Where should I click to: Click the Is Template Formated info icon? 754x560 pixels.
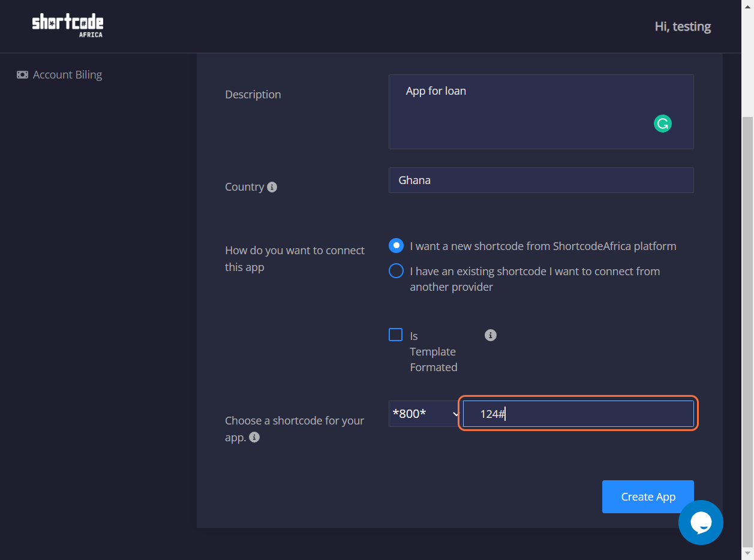click(x=491, y=335)
